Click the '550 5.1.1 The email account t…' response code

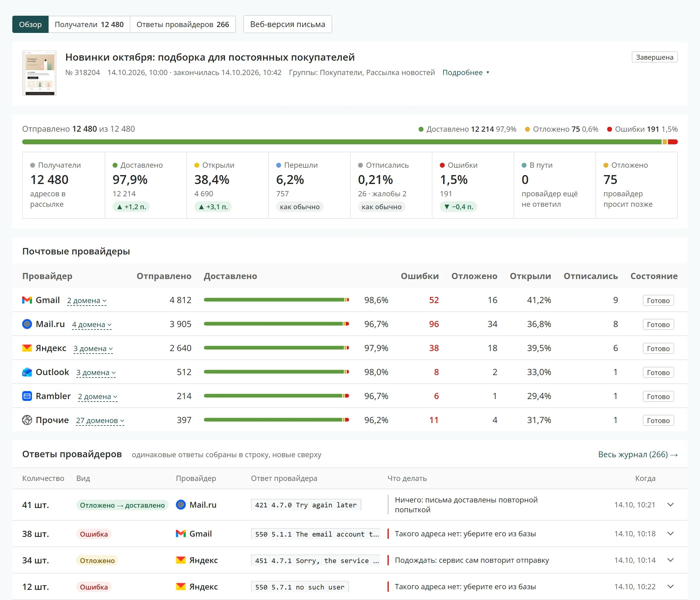[316, 534]
